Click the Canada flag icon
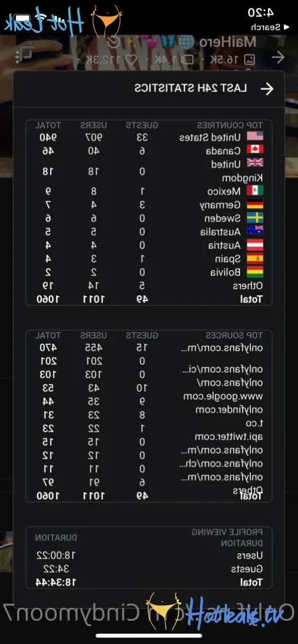Image resolution: width=298 pixels, height=644 pixels. coord(255,151)
